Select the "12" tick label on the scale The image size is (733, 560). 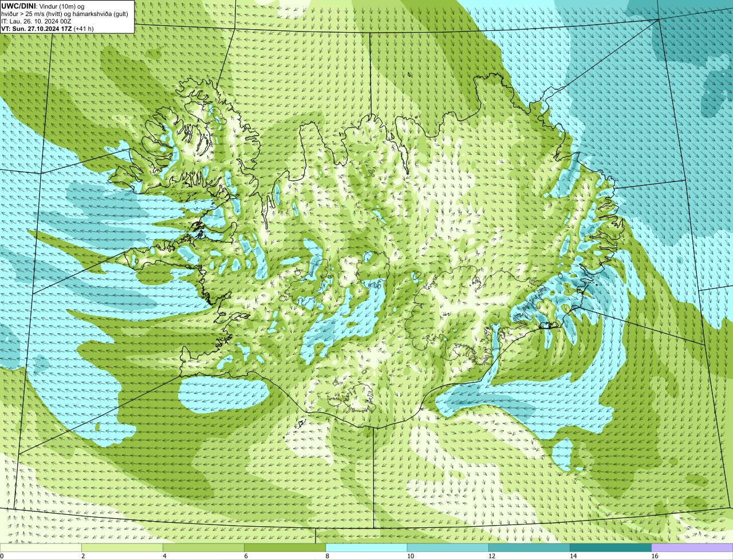coord(491,556)
